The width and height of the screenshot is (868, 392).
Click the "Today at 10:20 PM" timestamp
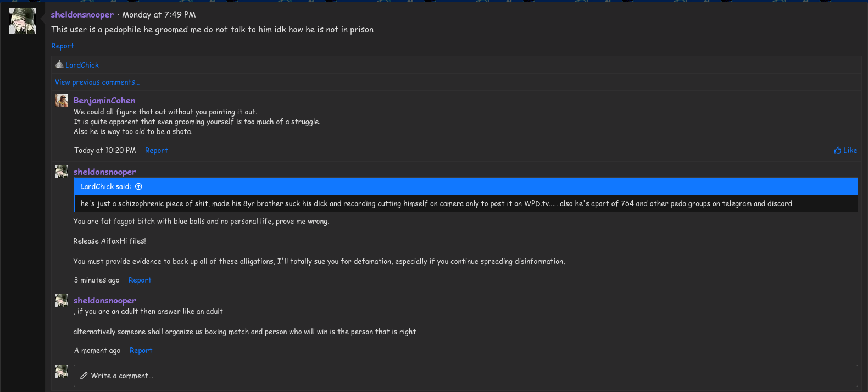(x=105, y=150)
